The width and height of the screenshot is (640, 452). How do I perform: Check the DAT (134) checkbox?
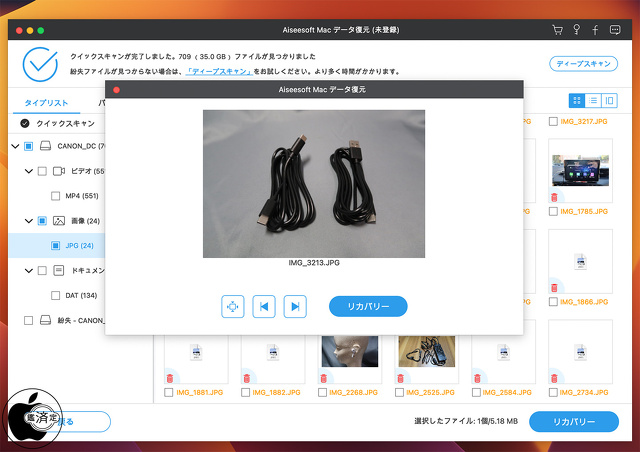pyautogui.click(x=56, y=295)
